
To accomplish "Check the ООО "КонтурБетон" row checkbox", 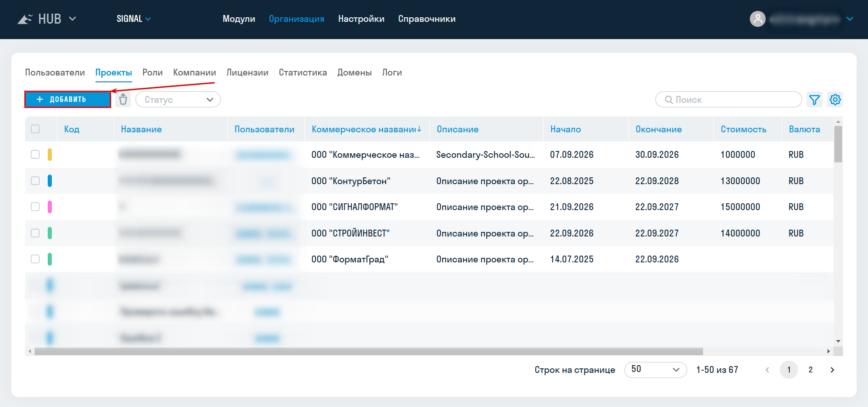I will click(x=35, y=181).
